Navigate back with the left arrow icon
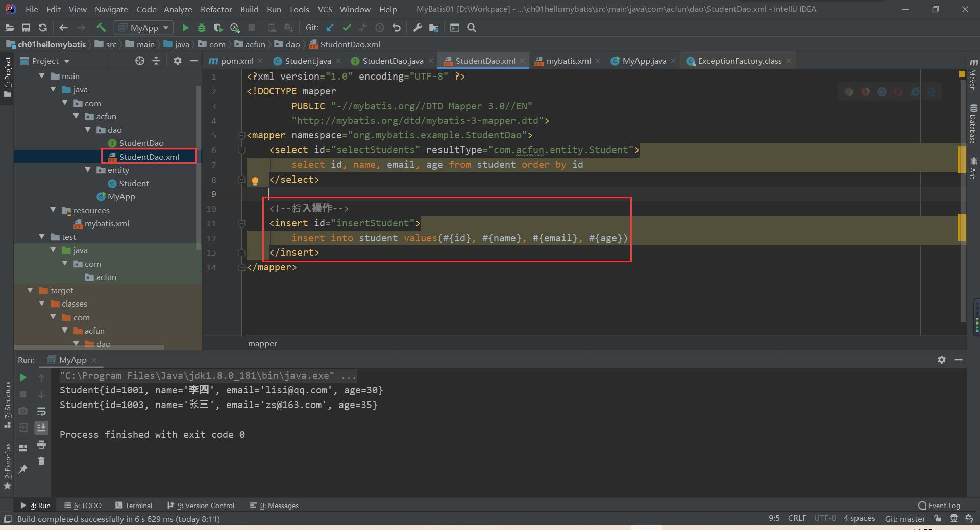 [x=63, y=28]
